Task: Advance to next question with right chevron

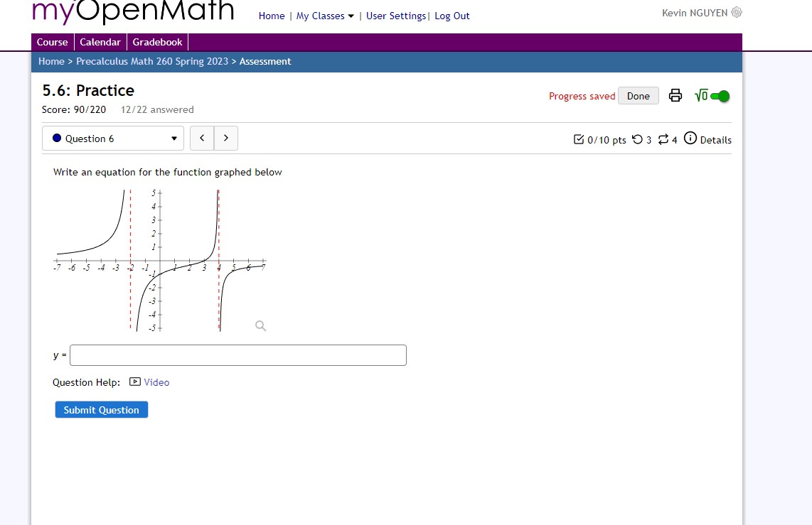Action: tap(225, 138)
